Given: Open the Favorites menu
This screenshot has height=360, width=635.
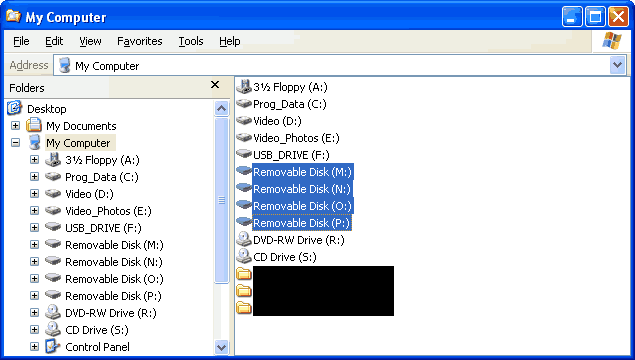Looking at the screenshot, I should 139,41.
